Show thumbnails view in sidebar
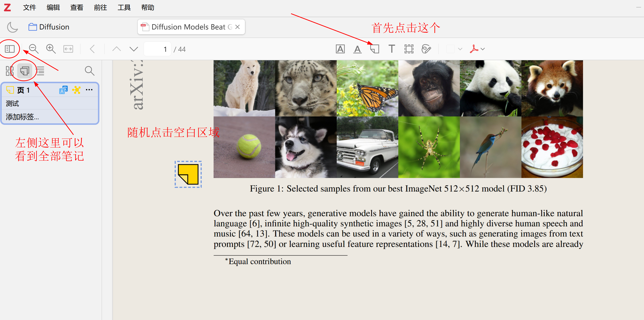The width and height of the screenshot is (644, 320). [x=9, y=71]
